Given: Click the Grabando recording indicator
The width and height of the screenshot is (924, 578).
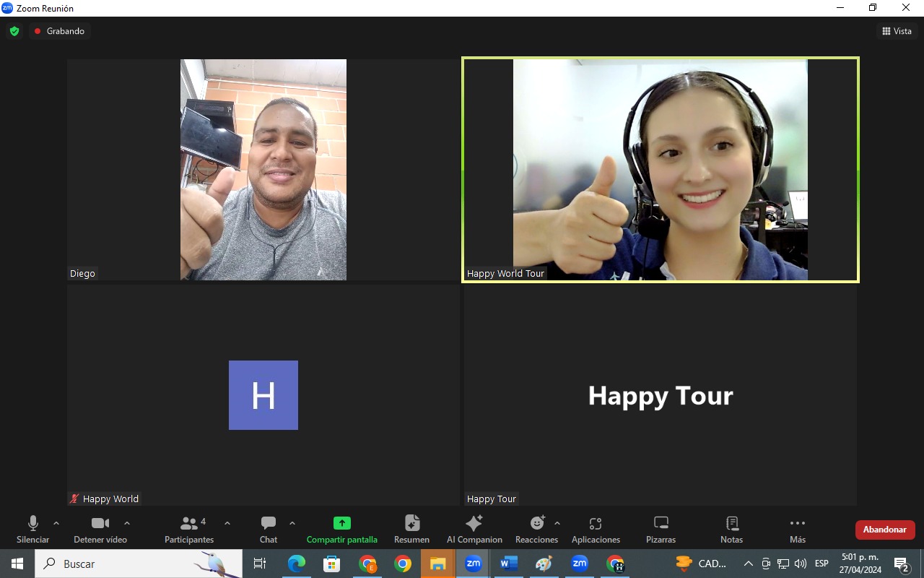Looking at the screenshot, I should [x=59, y=31].
